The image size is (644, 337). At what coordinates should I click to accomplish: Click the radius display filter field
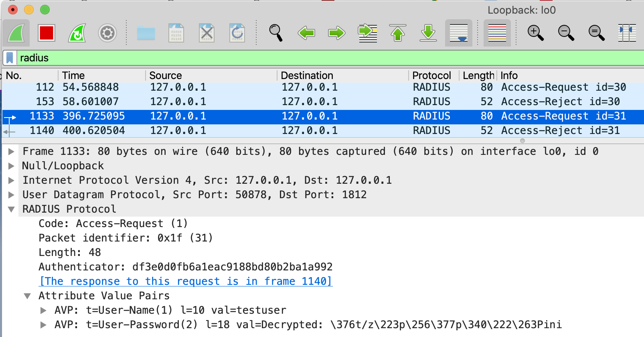[321, 58]
